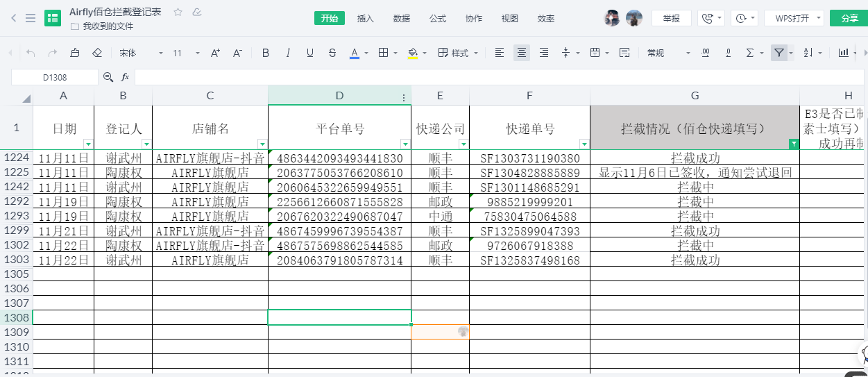The height and width of the screenshot is (377, 868).
Task: Click the decrease decimal places icon
Action: 728,53
